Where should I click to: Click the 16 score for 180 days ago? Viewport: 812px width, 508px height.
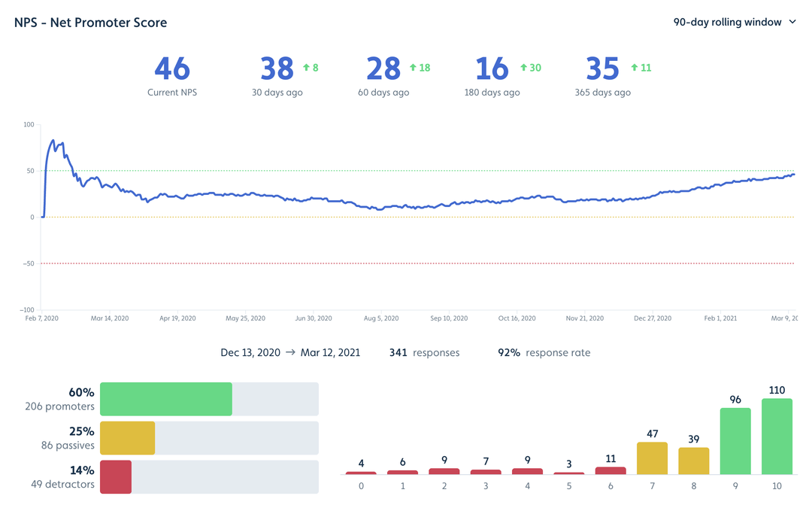[491, 68]
